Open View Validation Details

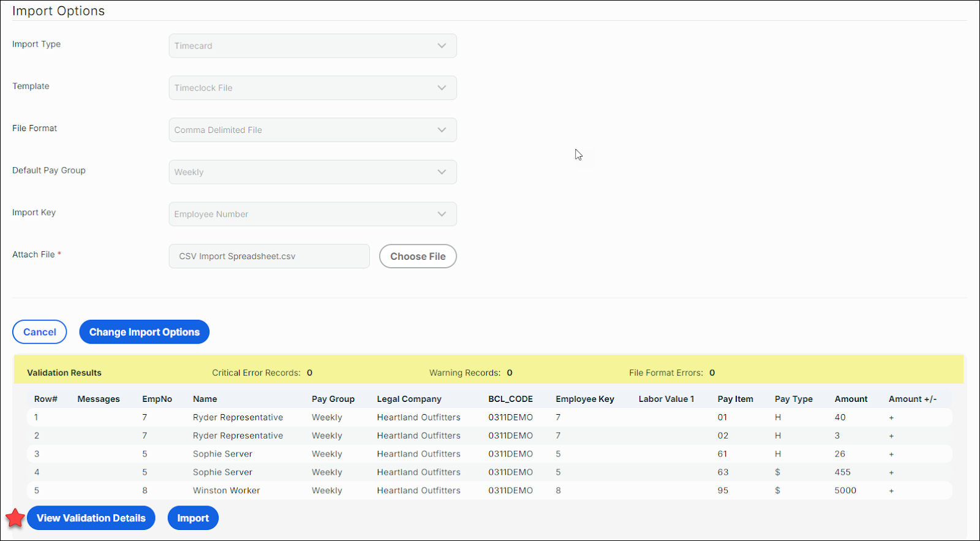pyautogui.click(x=91, y=518)
